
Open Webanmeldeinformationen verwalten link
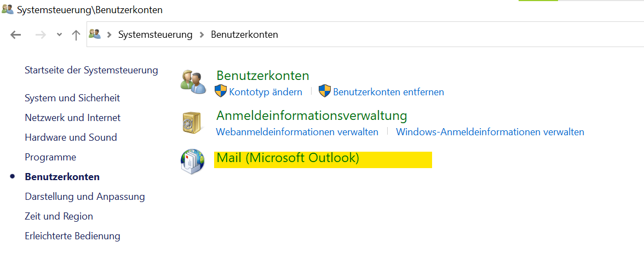click(297, 132)
